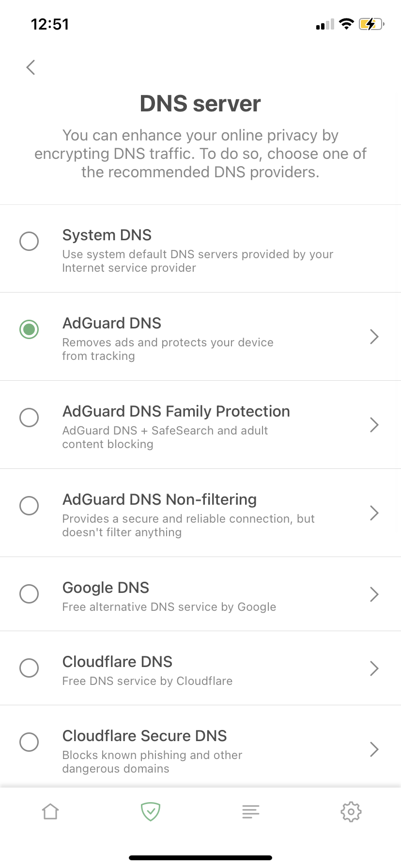
Task: Select the AdGuard DNS Non-filtering radio
Action: pos(29,505)
